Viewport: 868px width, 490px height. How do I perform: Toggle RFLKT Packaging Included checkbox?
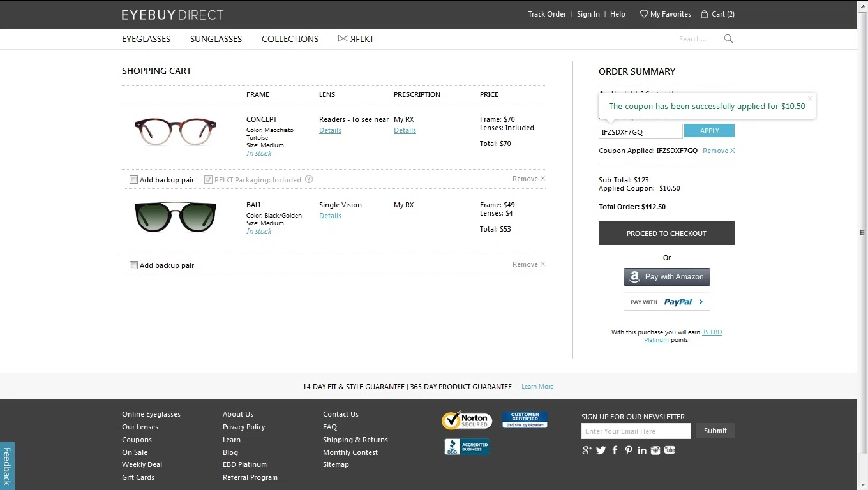[208, 180]
